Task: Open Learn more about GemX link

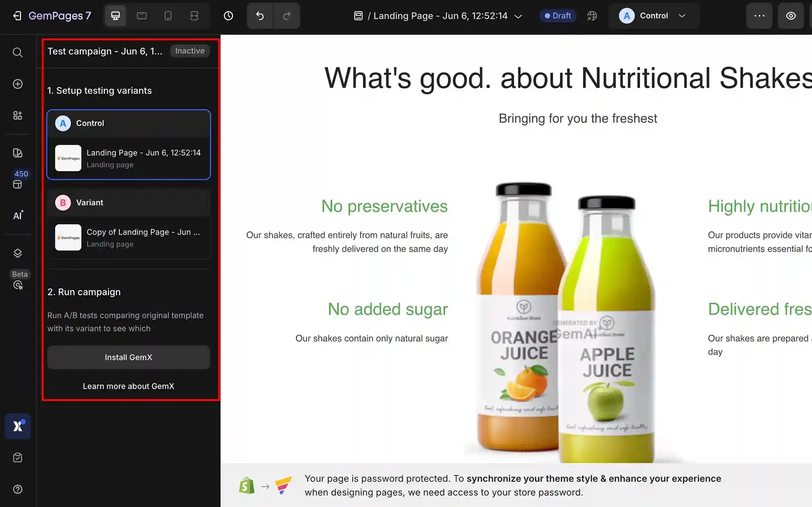Action: click(x=129, y=386)
